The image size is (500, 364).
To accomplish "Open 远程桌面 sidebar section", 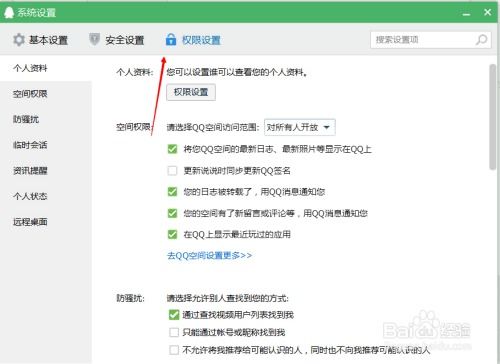I will click(x=46, y=222).
